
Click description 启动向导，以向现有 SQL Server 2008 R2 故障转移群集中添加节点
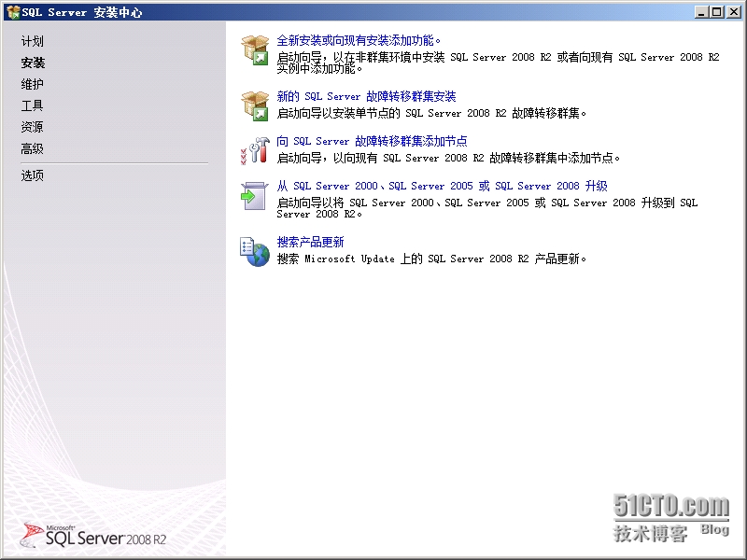coord(448,158)
